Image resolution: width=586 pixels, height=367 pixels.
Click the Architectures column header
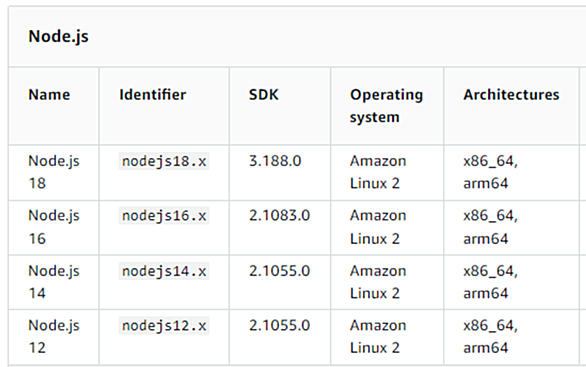511,95
